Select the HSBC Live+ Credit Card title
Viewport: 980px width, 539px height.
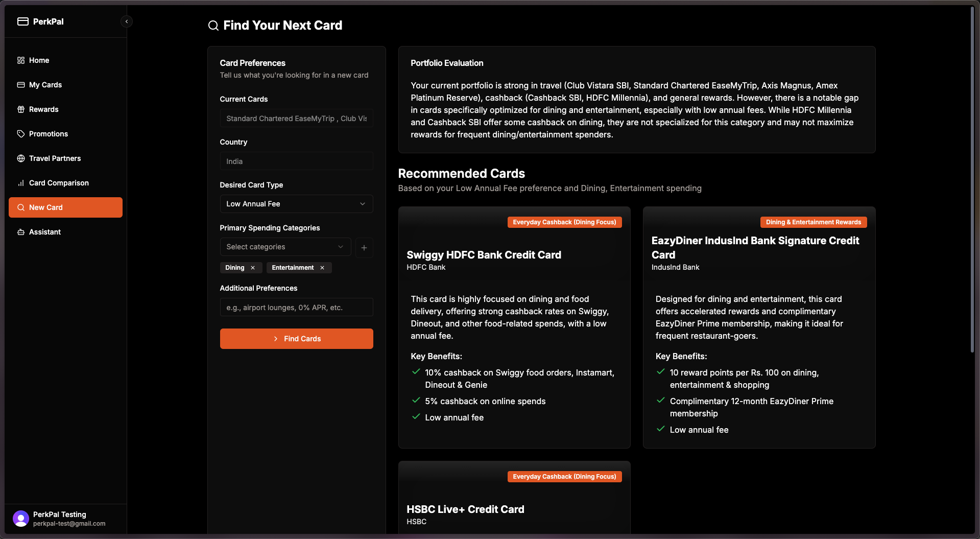click(x=465, y=509)
